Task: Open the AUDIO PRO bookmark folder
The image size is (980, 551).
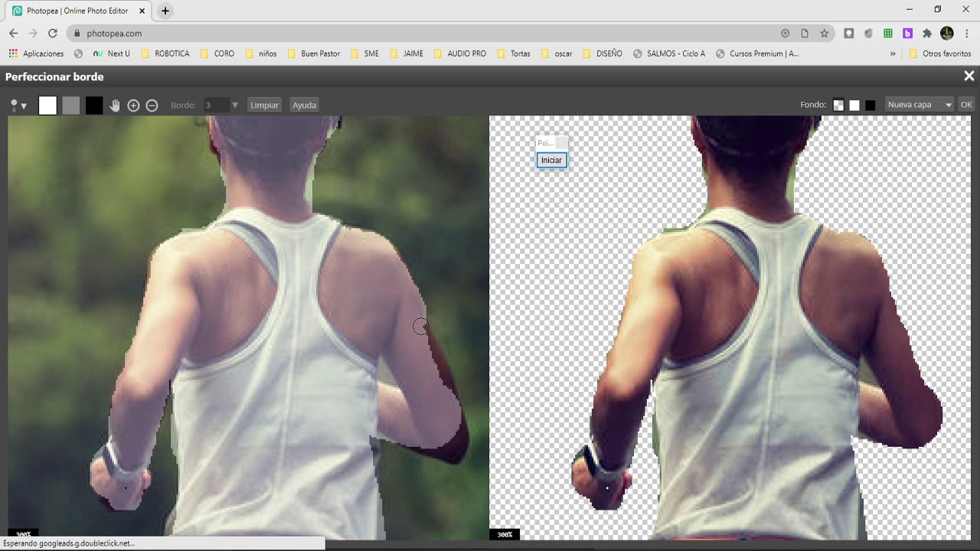Action: pyautogui.click(x=460, y=54)
